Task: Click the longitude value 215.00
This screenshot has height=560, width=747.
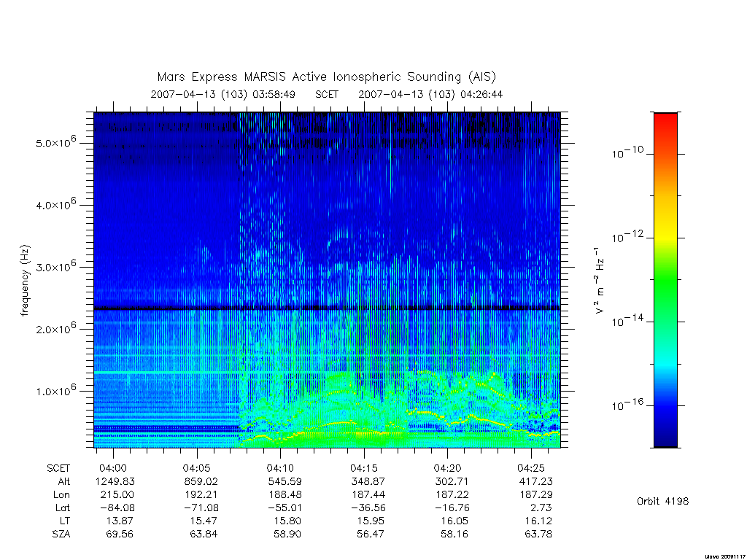Action: coord(117,494)
